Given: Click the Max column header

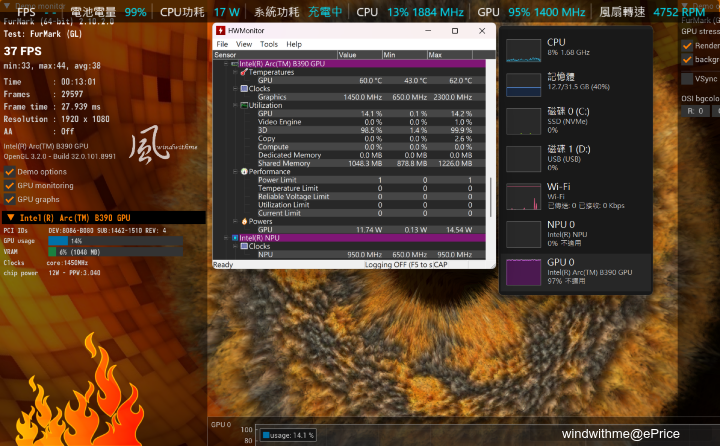Looking at the screenshot, I should (x=450, y=55).
